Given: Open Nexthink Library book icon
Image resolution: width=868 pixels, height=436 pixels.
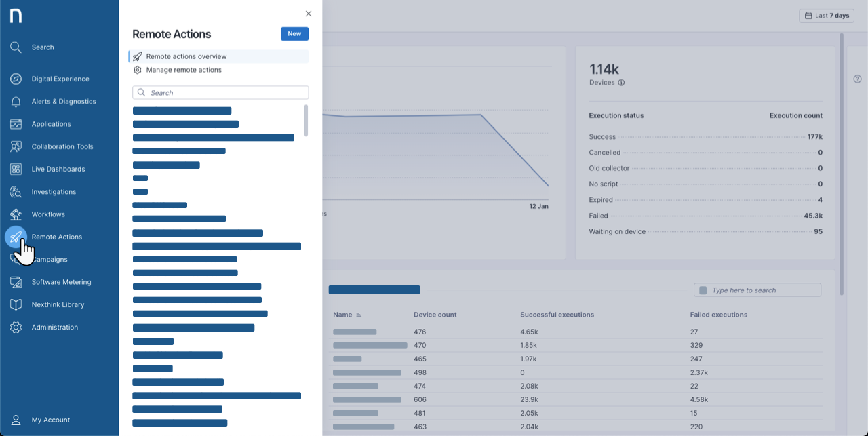Looking at the screenshot, I should point(16,305).
